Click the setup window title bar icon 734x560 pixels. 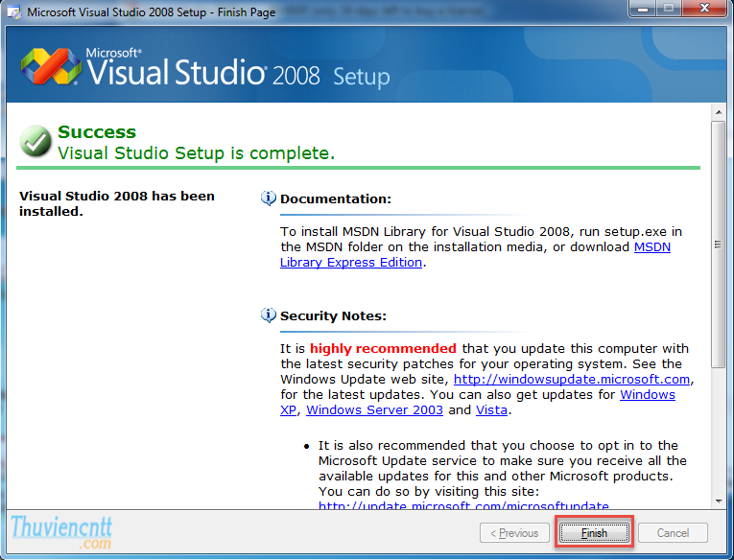14,12
